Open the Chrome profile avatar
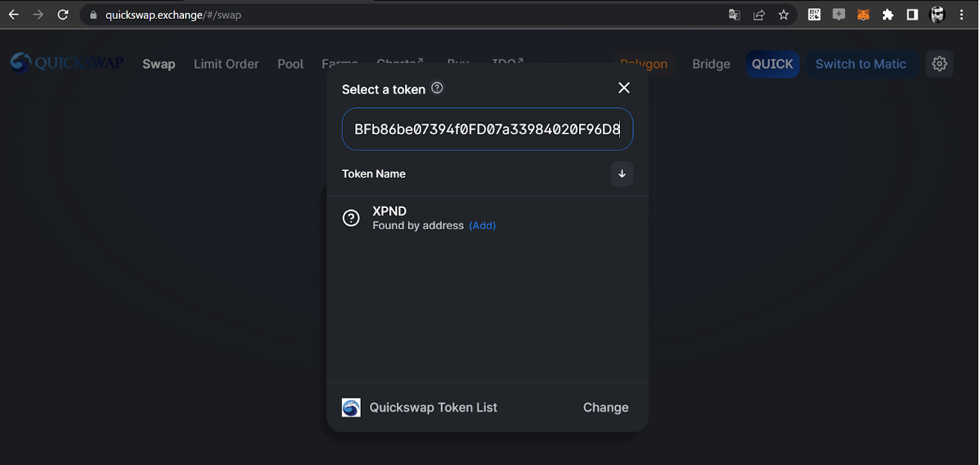This screenshot has width=980, height=465. click(x=937, y=15)
